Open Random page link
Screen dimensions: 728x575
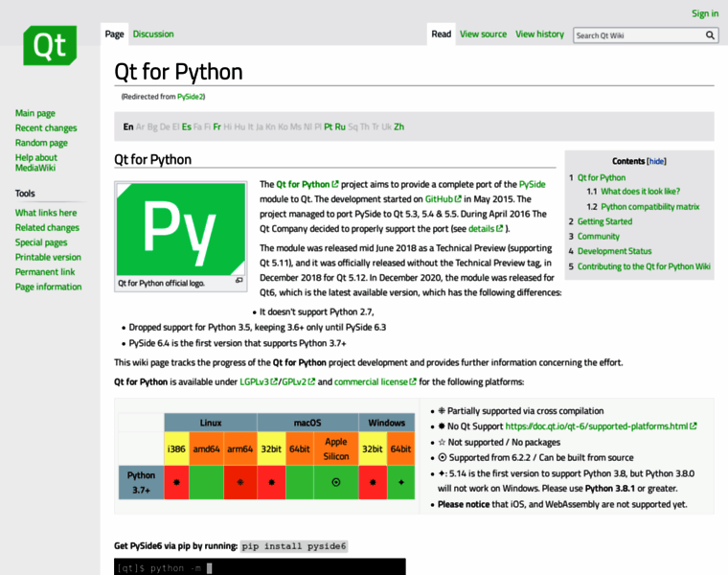pos(41,143)
